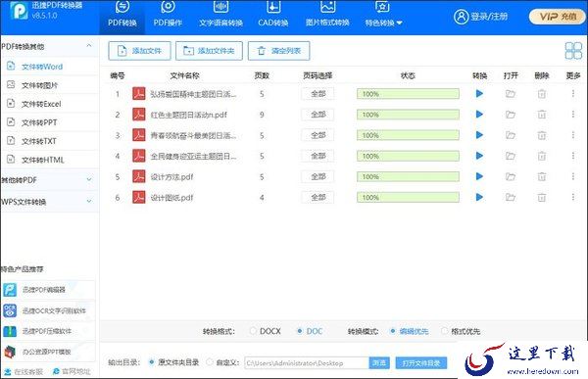
Task: Start conversion for 红色主题团日活动n.pdf row
Action: [x=479, y=115]
